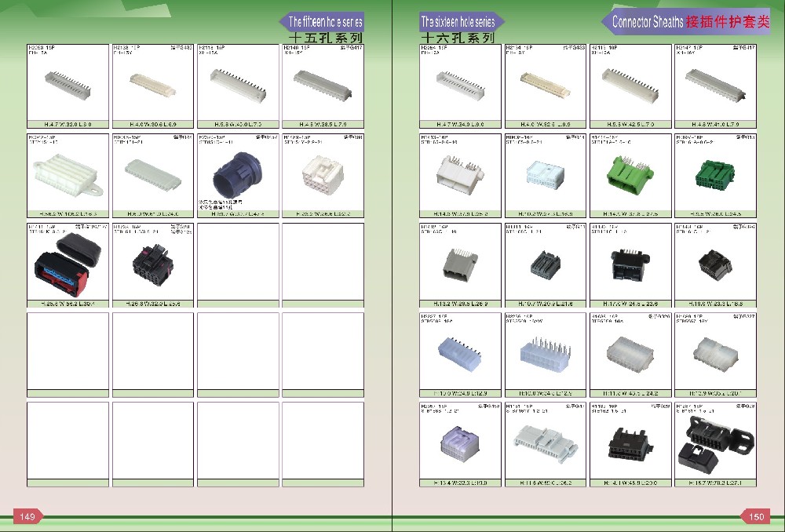
Task: Open the black OBD connector with mounting bracket
Action: 715,443
